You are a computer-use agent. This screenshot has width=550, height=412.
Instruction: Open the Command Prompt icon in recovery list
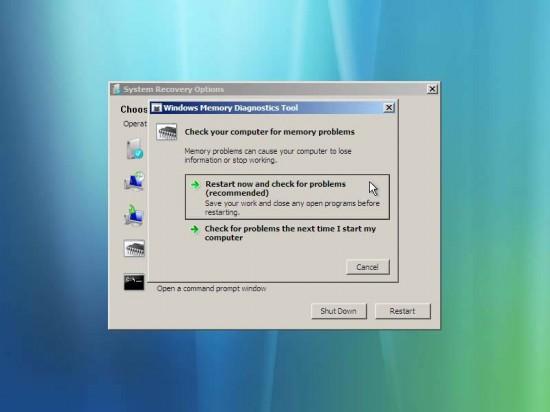coord(134,283)
